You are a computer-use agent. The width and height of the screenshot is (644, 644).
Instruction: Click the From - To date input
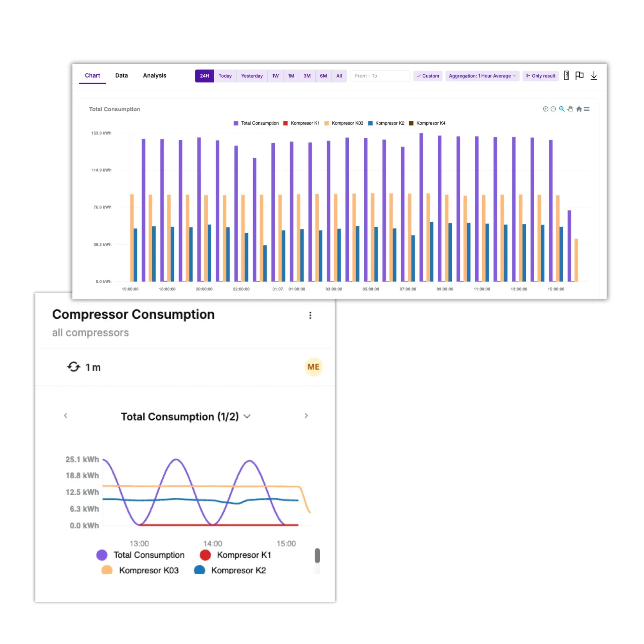tap(380, 76)
